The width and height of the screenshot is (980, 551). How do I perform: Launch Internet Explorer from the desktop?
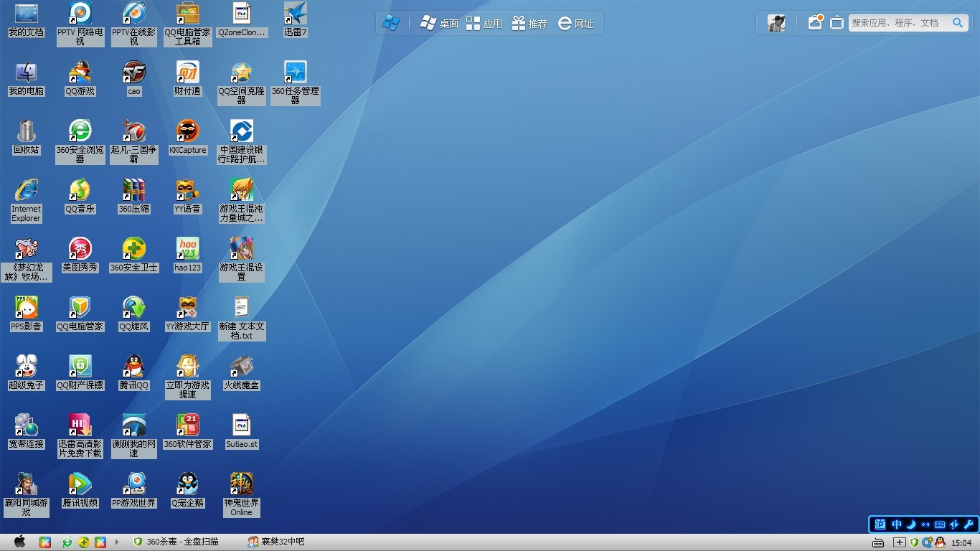pyautogui.click(x=26, y=201)
